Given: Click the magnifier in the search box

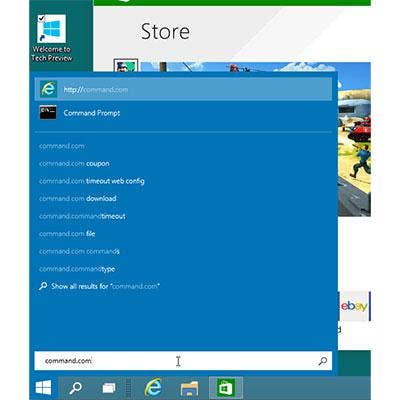Looking at the screenshot, I should point(322,361).
